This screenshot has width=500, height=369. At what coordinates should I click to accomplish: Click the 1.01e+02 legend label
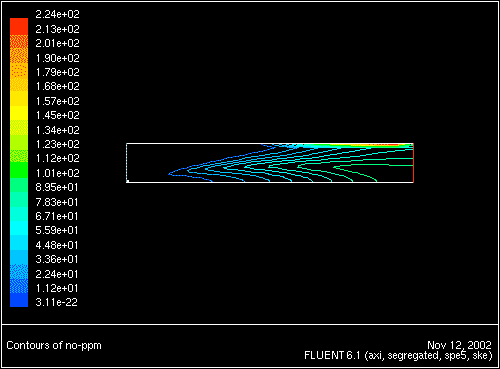[x=57, y=173]
